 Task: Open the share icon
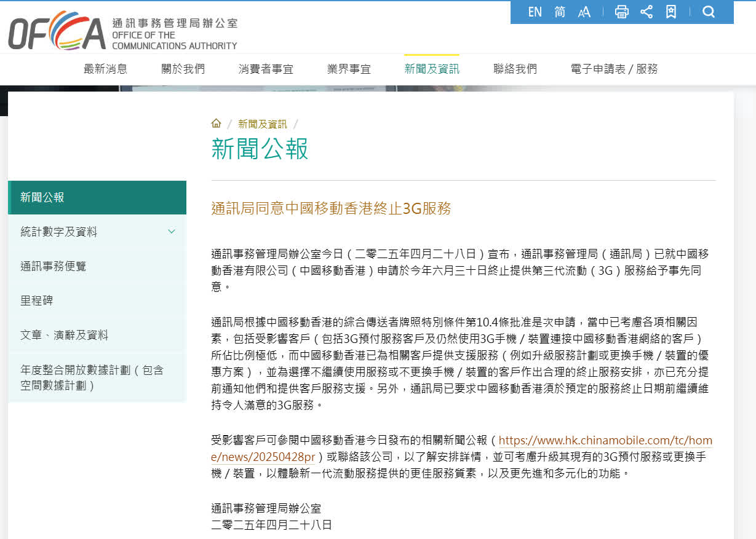tap(647, 12)
